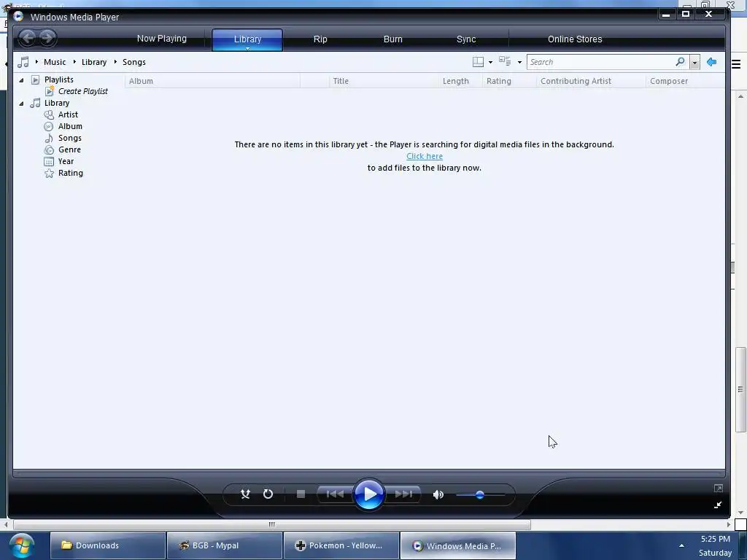The width and height of the screenshot is (747, 560).
Task: Open the Library tab
Action: click(247, 39)
